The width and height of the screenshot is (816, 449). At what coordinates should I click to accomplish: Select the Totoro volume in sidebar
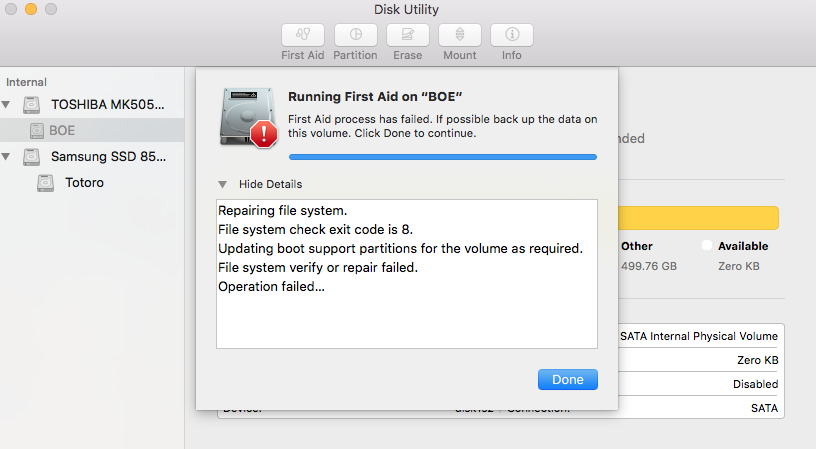[x=84, y=183]
